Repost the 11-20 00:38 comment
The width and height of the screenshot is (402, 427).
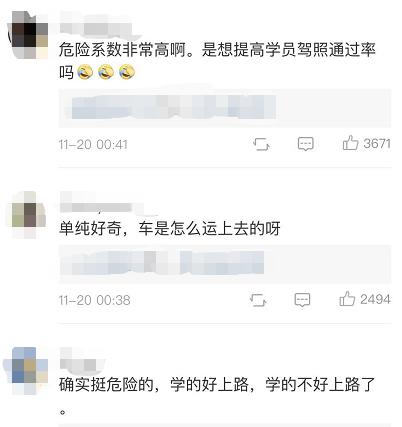click(258, 300)
